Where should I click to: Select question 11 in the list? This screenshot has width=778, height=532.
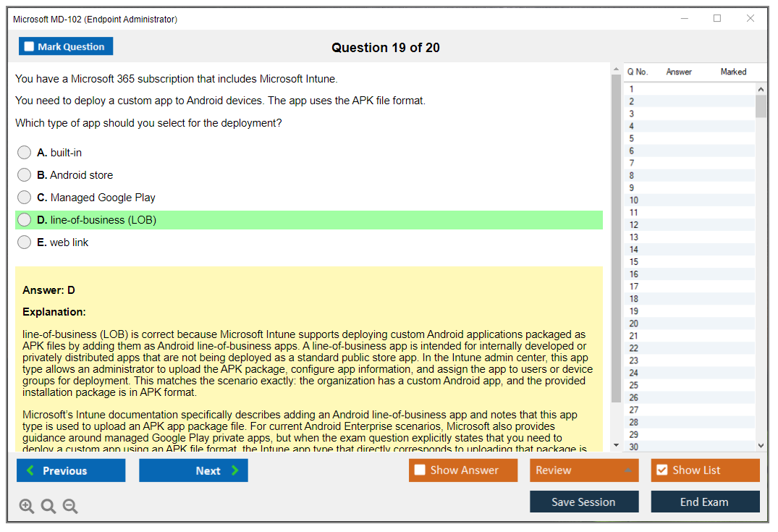click(x=690, y=212)
